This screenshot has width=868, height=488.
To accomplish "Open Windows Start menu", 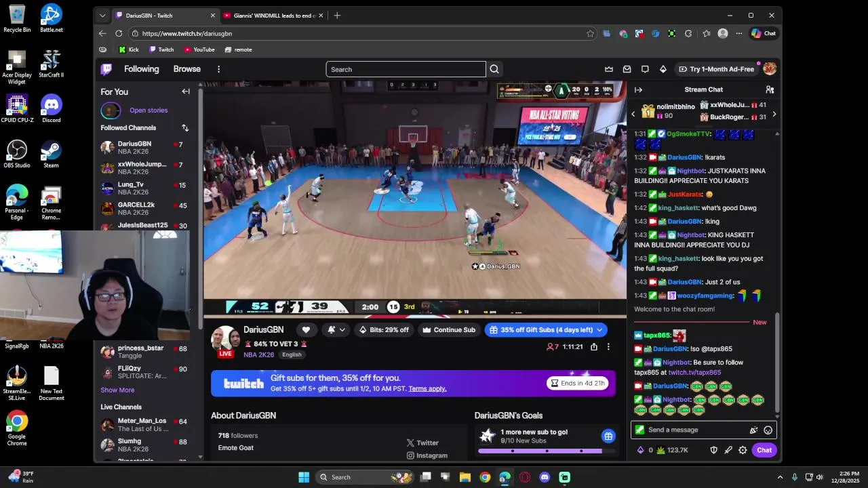I will (304, 477).
